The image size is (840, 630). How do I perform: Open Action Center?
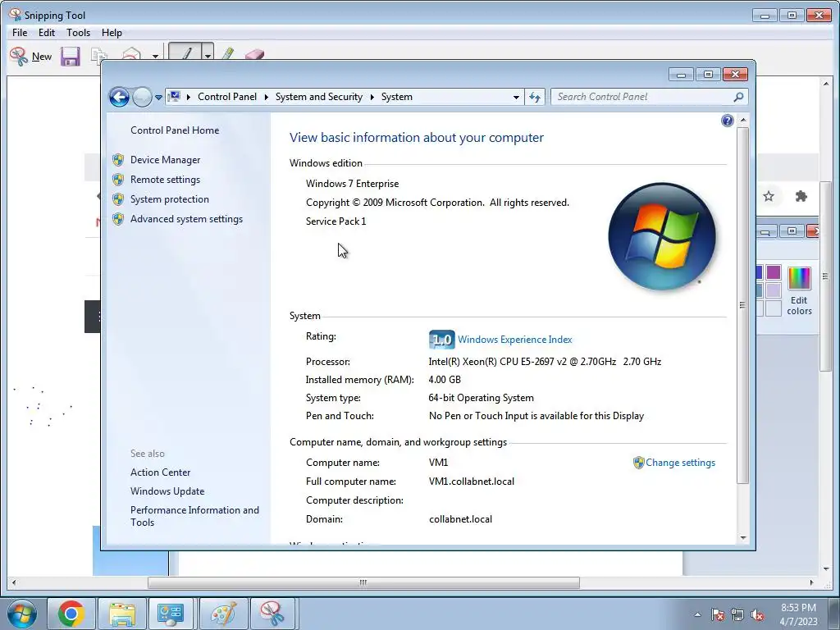160,472
